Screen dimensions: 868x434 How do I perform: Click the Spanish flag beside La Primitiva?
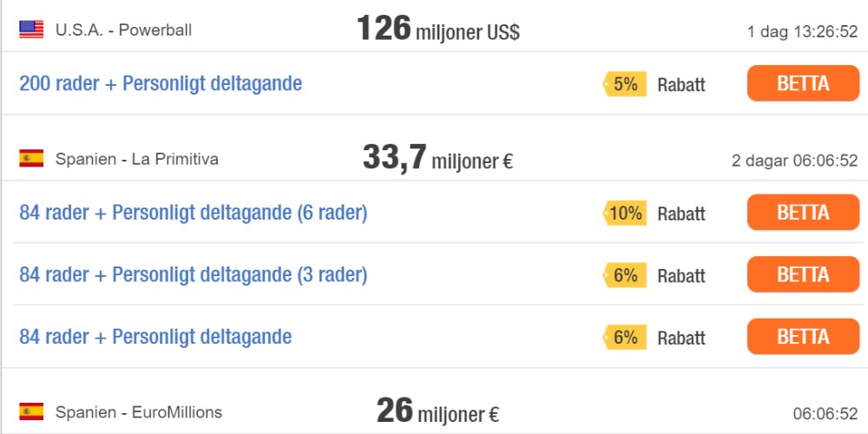click(x=31, y=158)
